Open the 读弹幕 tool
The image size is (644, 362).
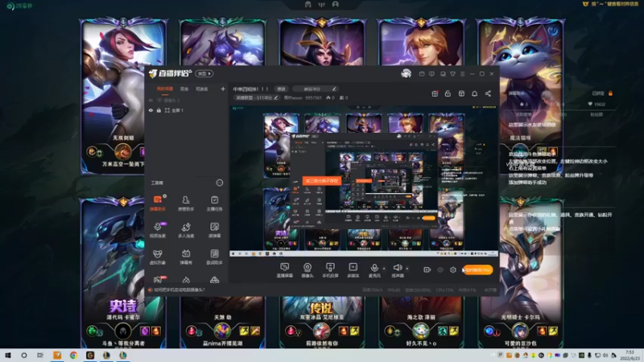coord(214,230)
